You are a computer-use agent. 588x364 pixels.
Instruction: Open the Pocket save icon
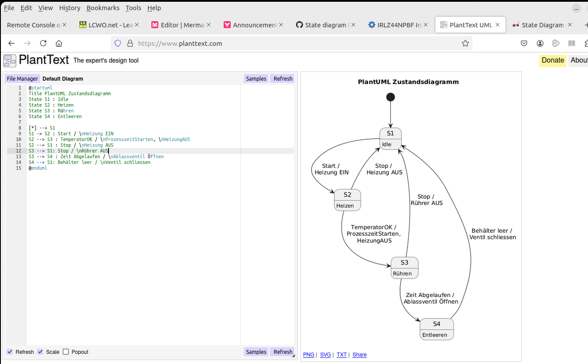point(524,43)
